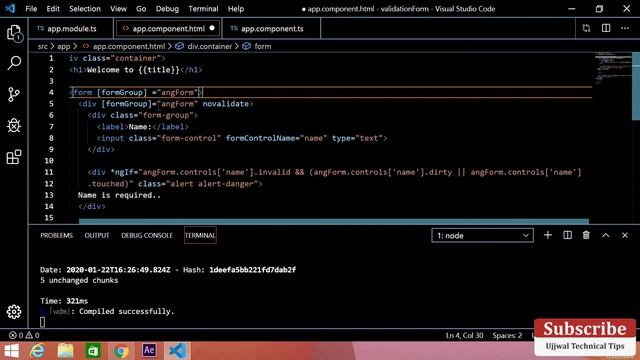The width and height of the screenshot is (640, 360).
Task: Open the Manage gear icon
Action: coord(14,312)
